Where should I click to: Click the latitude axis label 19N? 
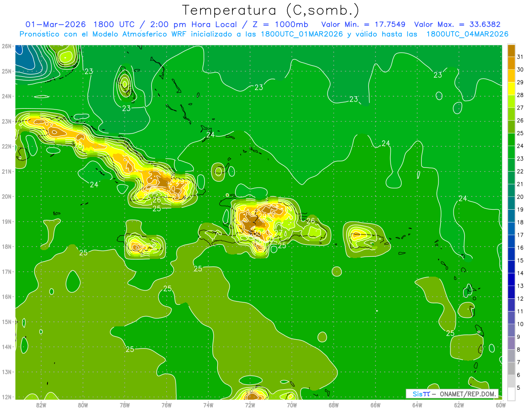coord(7,222)
